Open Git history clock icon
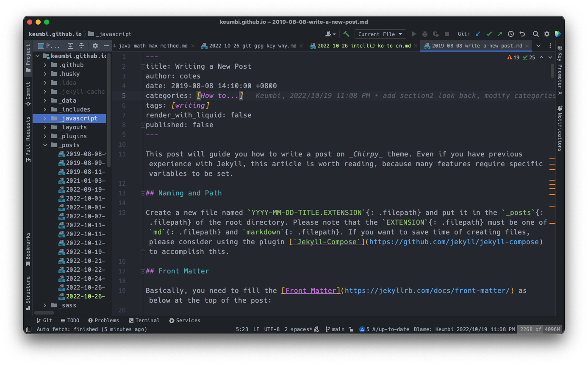The width and height of the screenshot is (588, 365). [511, 34]
